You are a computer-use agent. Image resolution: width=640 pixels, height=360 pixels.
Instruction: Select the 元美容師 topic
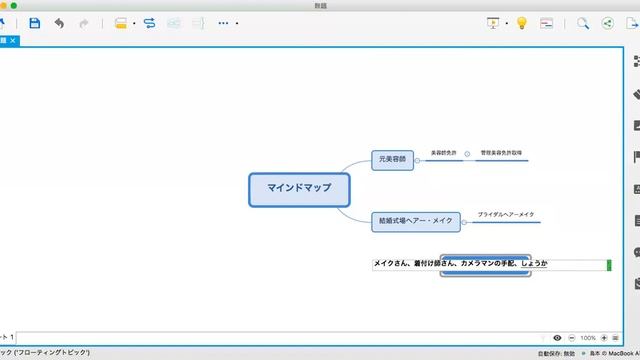pyautogui.click(x=392, y=160)
